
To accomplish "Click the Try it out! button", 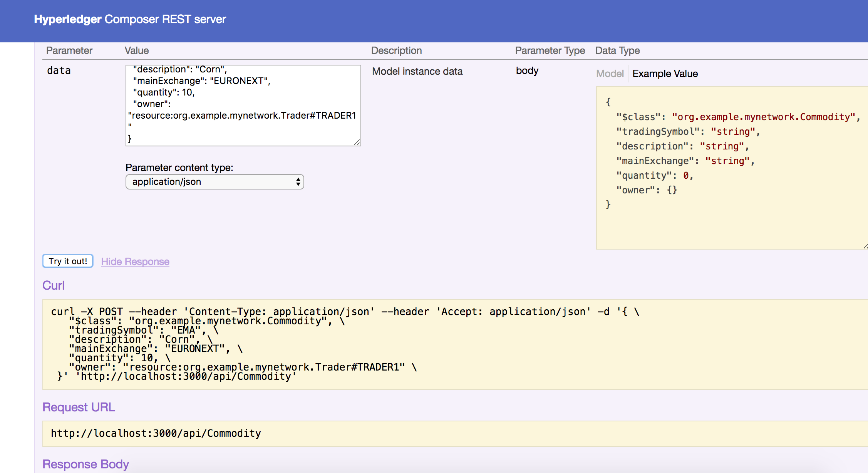I will click(68, 261).
